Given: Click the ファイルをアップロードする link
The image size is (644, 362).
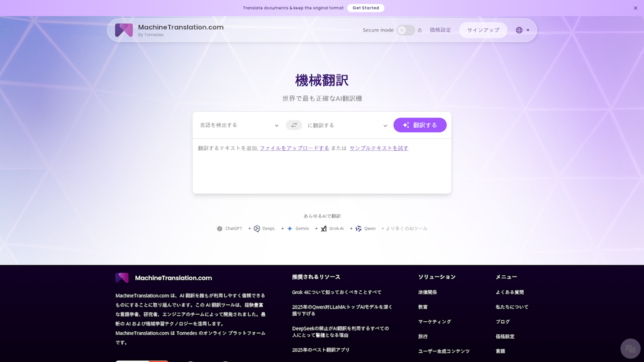Looking at the screenshot, I should tap(294, 148).
